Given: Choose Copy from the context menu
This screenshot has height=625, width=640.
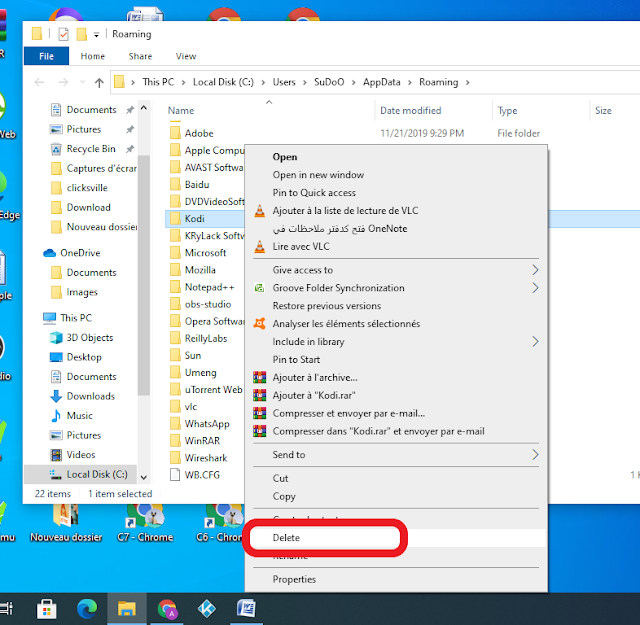Looking at the screenshot, I should tap(395, 496).
